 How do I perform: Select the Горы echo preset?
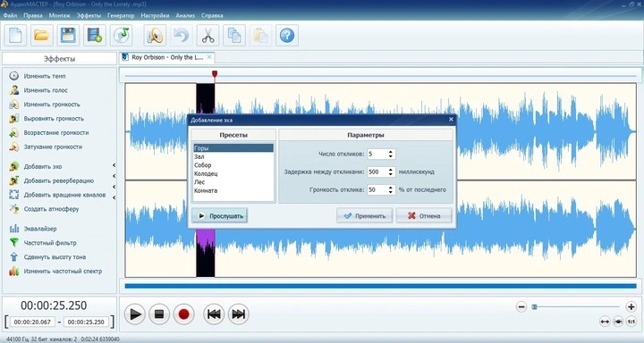[x=233, y=148]
